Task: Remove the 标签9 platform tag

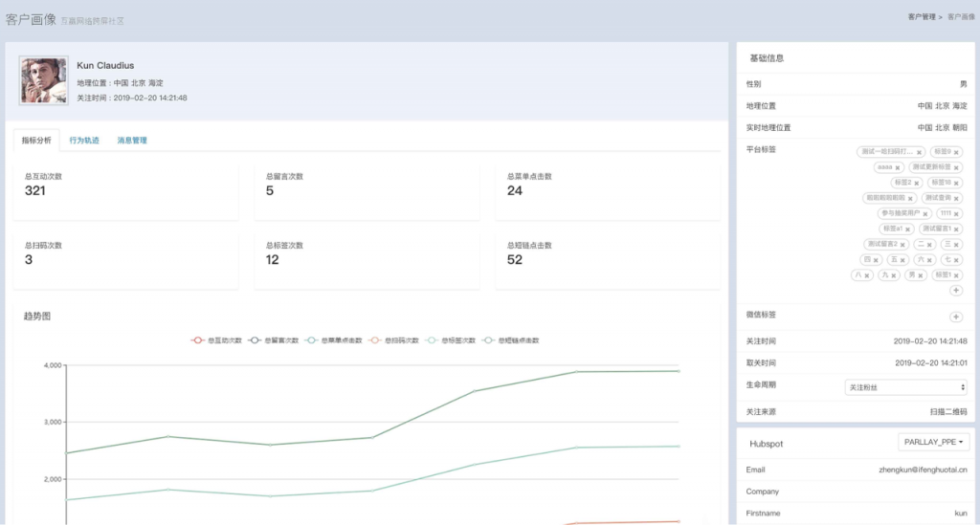Action: 956,152
